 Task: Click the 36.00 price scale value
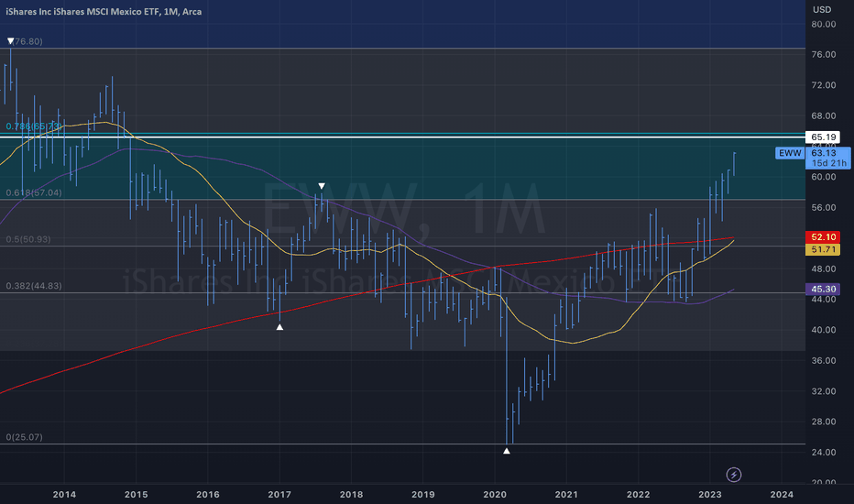point(823,360)
